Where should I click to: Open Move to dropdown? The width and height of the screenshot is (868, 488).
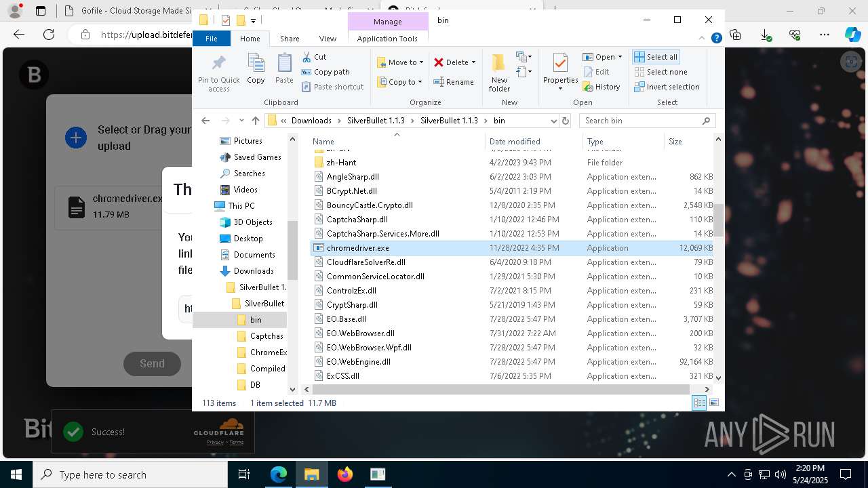pyautogui.click(x=400, y=62)
